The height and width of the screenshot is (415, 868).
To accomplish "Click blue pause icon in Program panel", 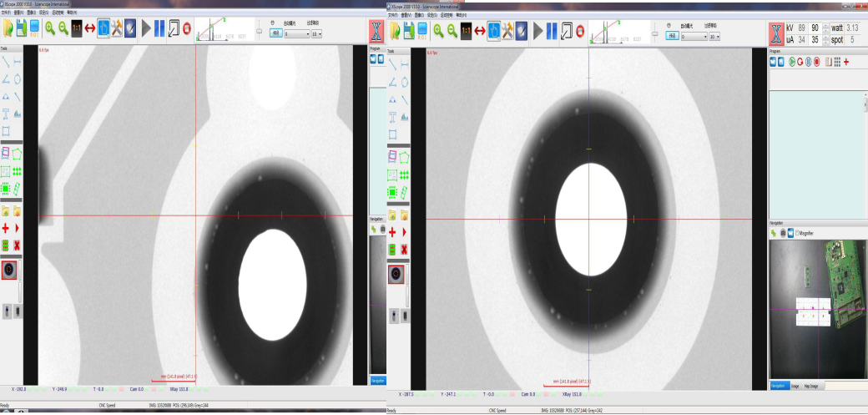I will click(x=808, y=62).
